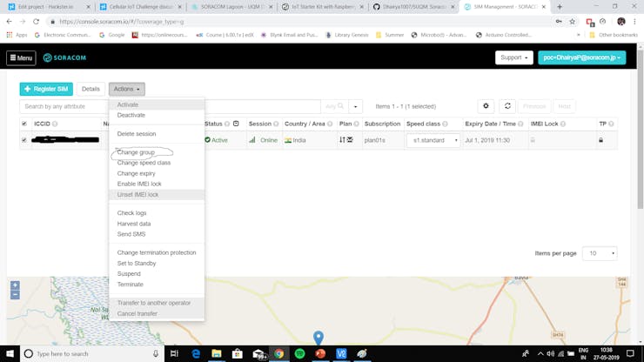Open the poc+DhairyaP account dropdown
The image size is (644, 362).
tap(581, 58)
